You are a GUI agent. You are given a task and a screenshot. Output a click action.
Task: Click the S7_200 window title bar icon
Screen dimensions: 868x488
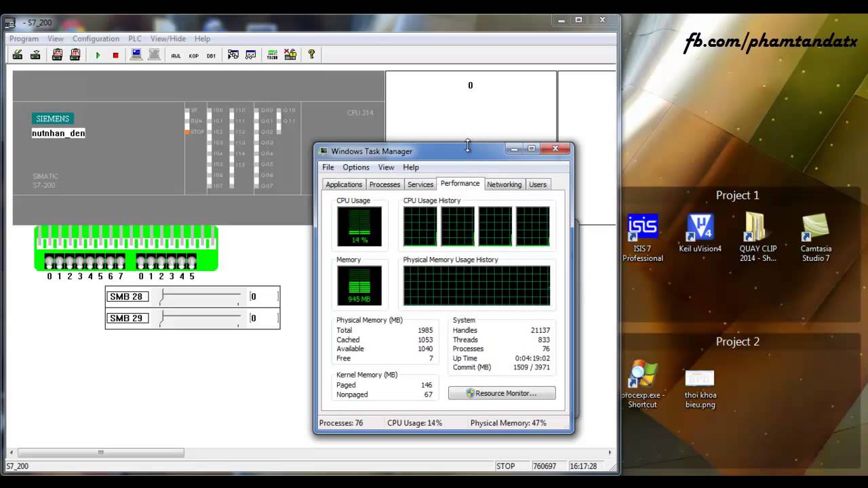click(x=10, y=22)
